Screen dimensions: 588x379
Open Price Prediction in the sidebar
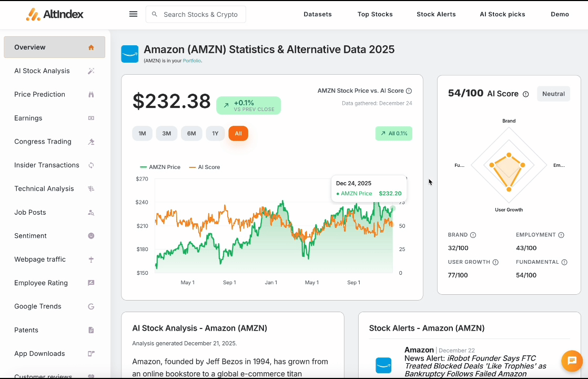[x=54, y=95]
